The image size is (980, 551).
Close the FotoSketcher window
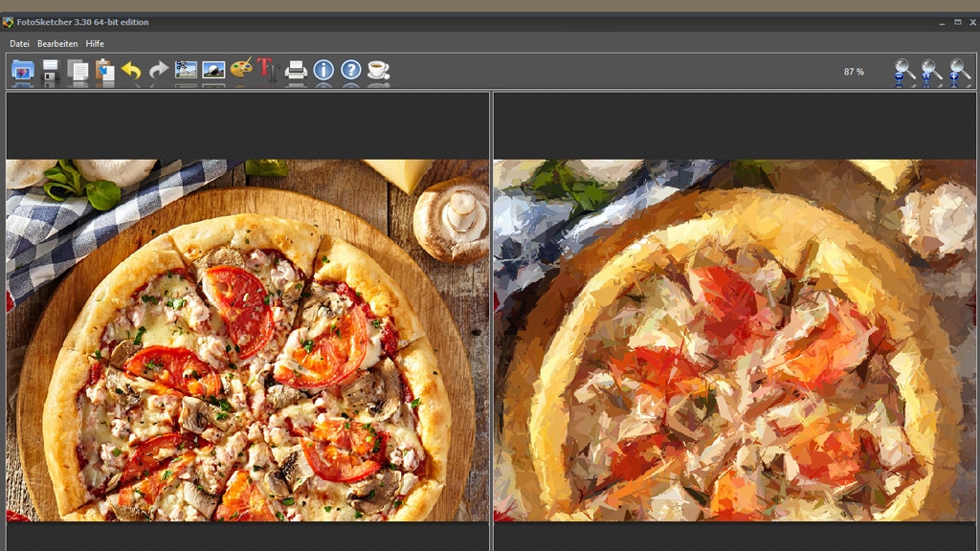pyautogui.click(x=973, y=22)
